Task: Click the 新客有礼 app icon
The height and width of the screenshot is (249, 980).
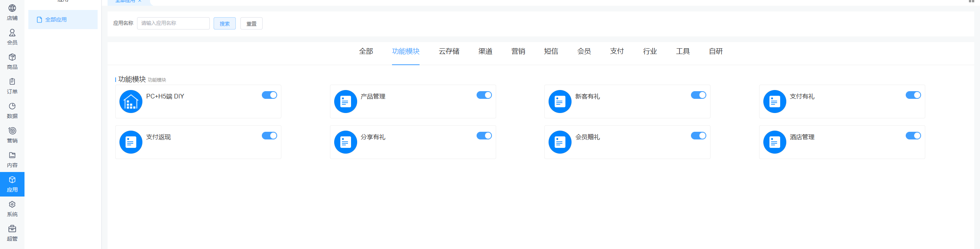Action: (560, 102)
